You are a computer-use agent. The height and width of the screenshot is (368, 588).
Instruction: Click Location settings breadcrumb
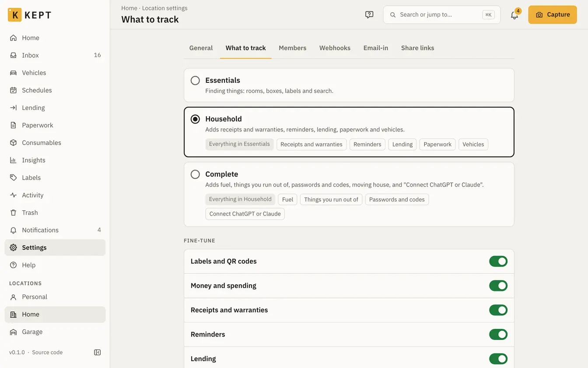click(x=164, y=8)
